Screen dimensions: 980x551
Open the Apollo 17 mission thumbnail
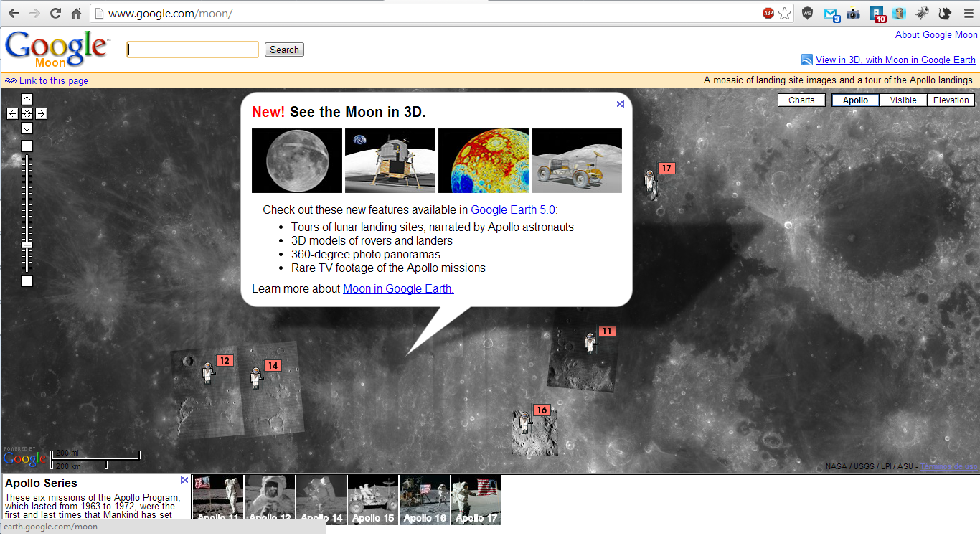pyautogui.click(x=476, y=500)
